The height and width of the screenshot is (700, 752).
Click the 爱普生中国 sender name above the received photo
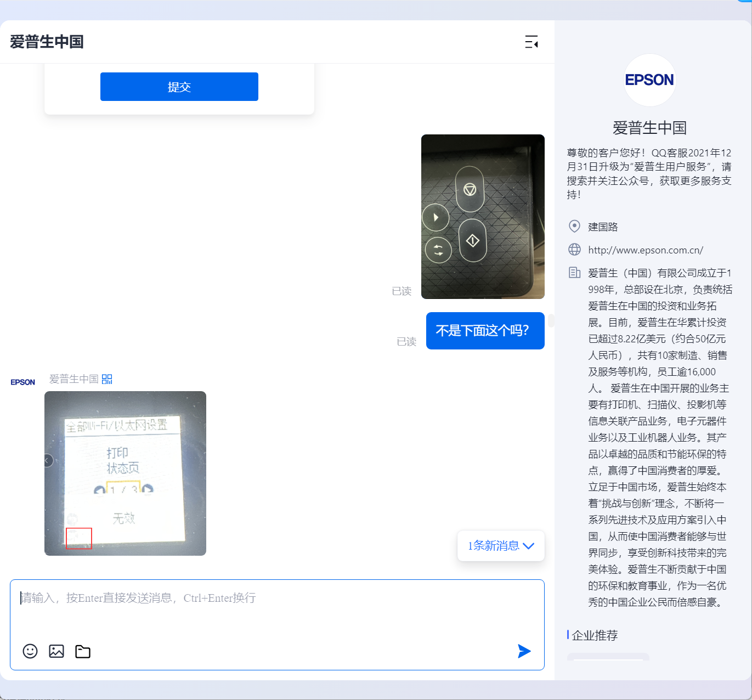[74, 379]
